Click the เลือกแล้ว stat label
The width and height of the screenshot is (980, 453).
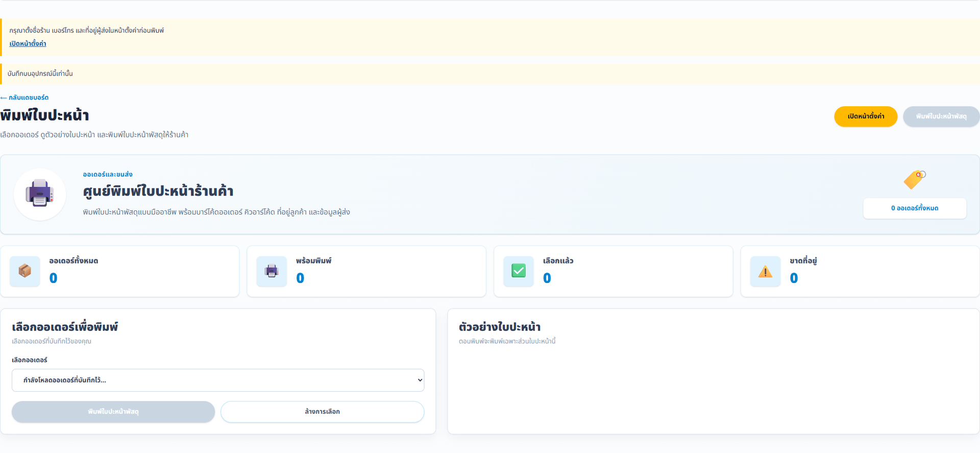pyautogui.click(x=558, y=260)
